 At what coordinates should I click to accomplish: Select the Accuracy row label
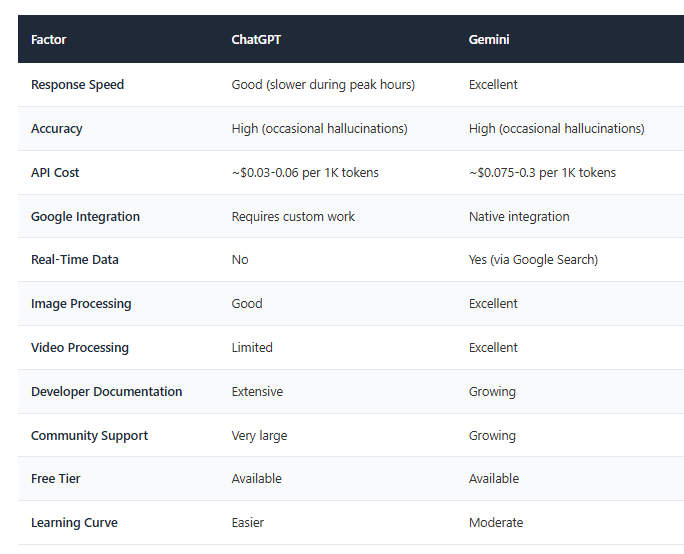point(57,129)
